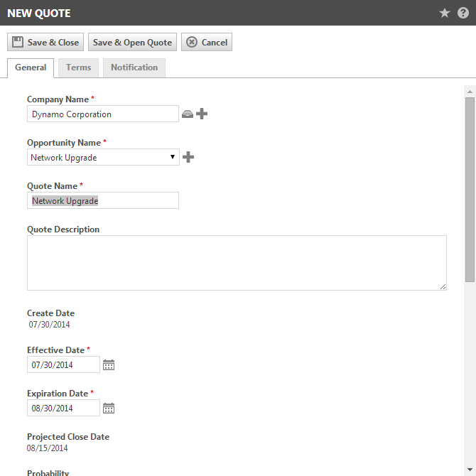Click Save & Open Quote button
Screen dimensions: 476x476
(x=132, y=42)
